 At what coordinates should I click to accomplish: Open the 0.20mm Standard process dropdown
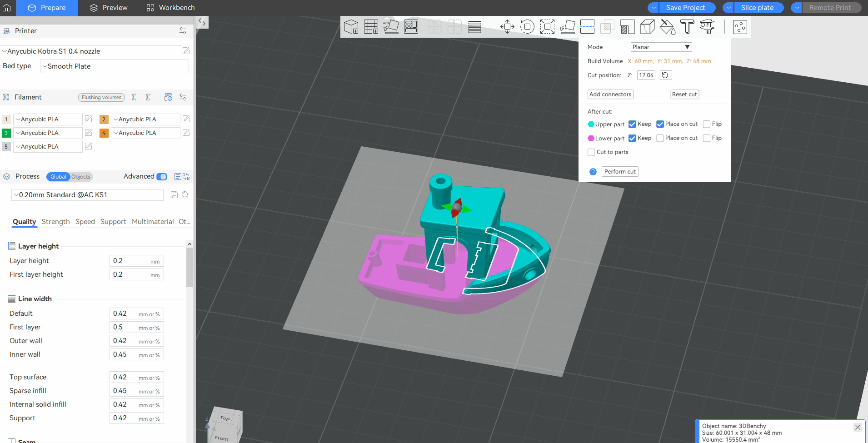point(87,195)
